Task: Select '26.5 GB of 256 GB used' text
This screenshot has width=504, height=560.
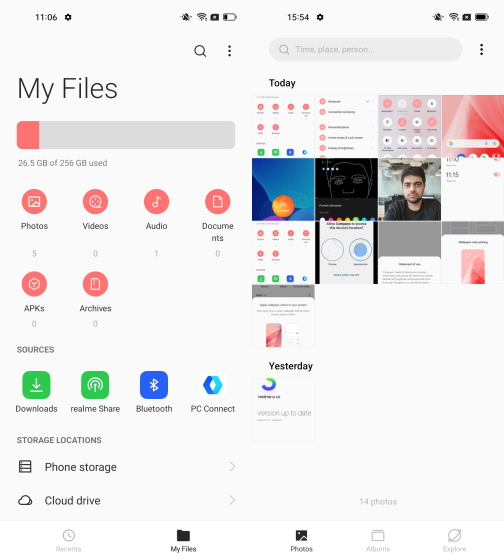Action: (x=63, y=163)
